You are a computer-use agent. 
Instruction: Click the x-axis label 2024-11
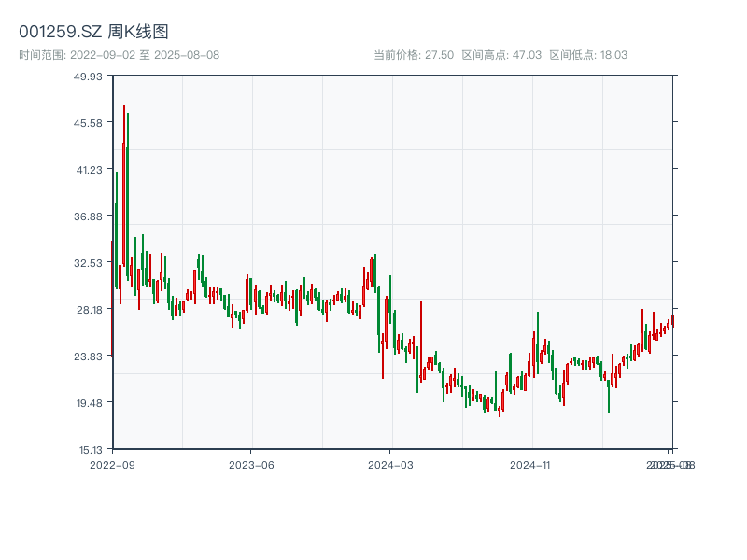529,465
